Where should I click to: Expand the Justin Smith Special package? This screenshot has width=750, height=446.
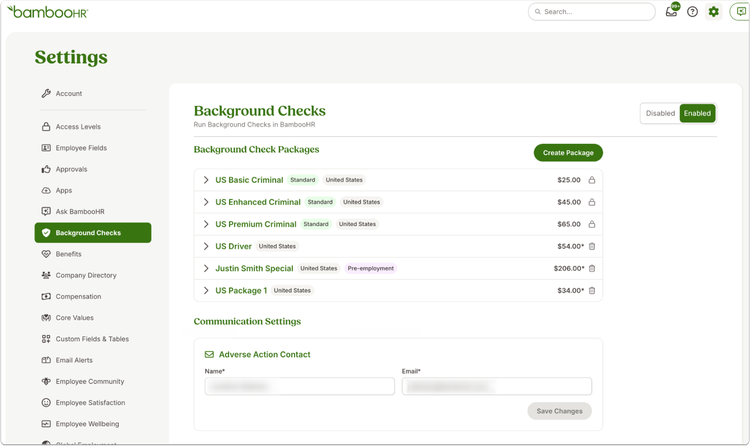(206, 268)
